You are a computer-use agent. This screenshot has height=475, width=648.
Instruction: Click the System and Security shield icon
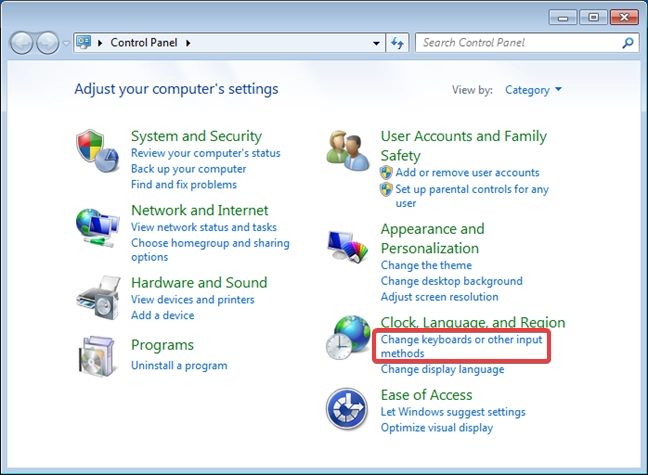pos(98,150)
